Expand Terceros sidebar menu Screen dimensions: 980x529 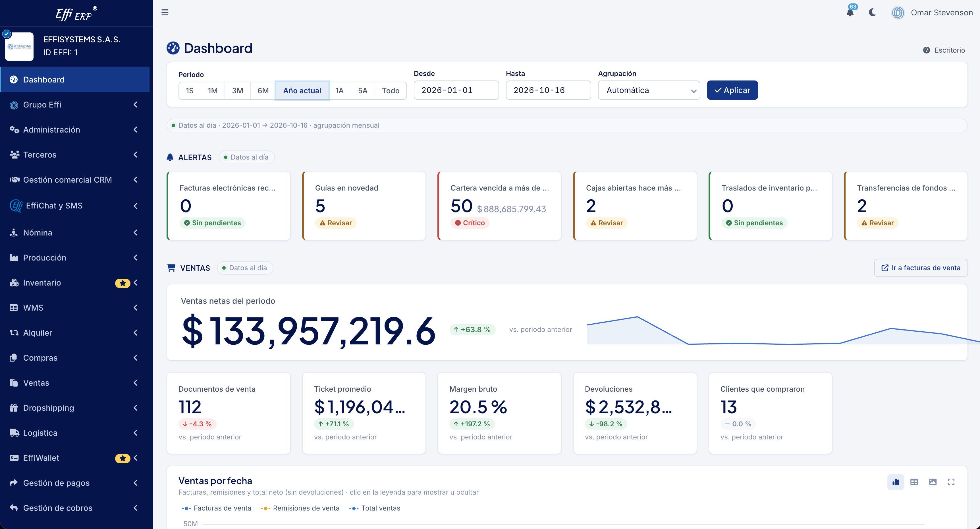pyautogui.click(x=74, y=155)
